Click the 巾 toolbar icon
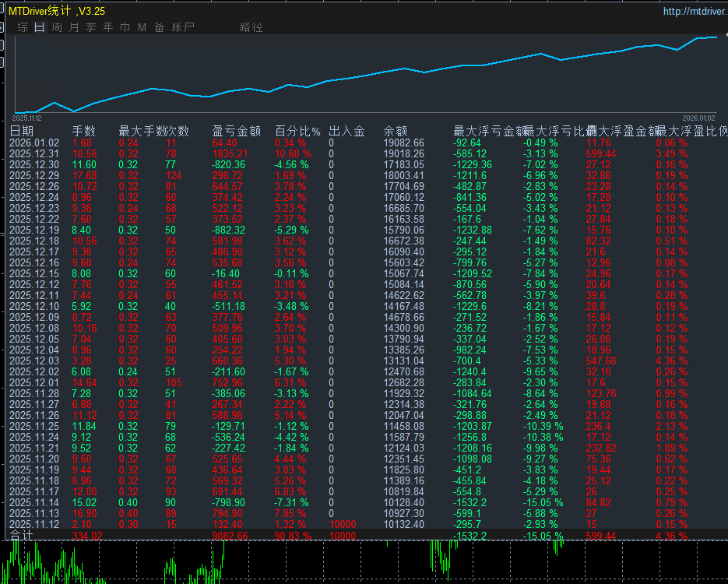728x584 pixels. tap(125, 26)
